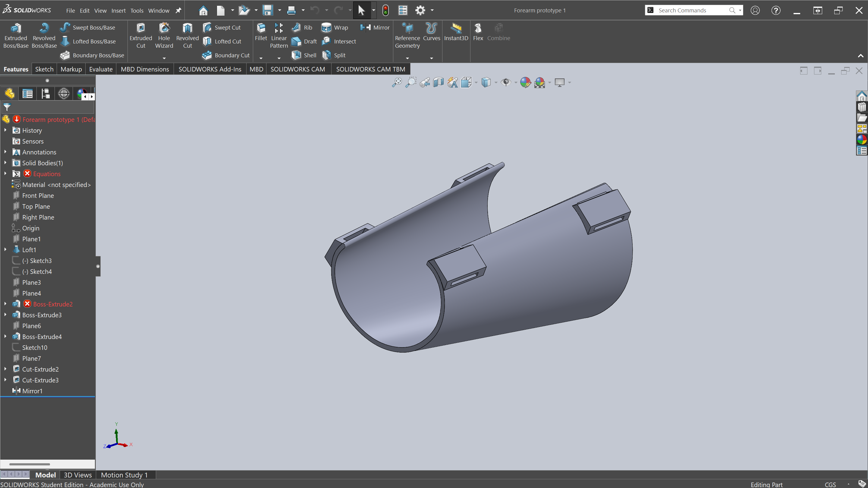Switch to Motion Study 1 tab
The width and height of the screenshot is (868, 488).
pos(124,475)
